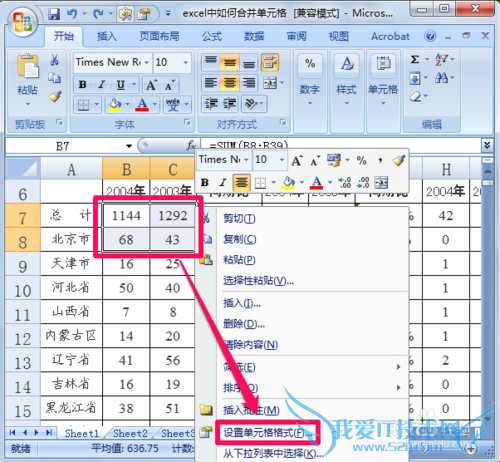Select column H header

[446, 169]
